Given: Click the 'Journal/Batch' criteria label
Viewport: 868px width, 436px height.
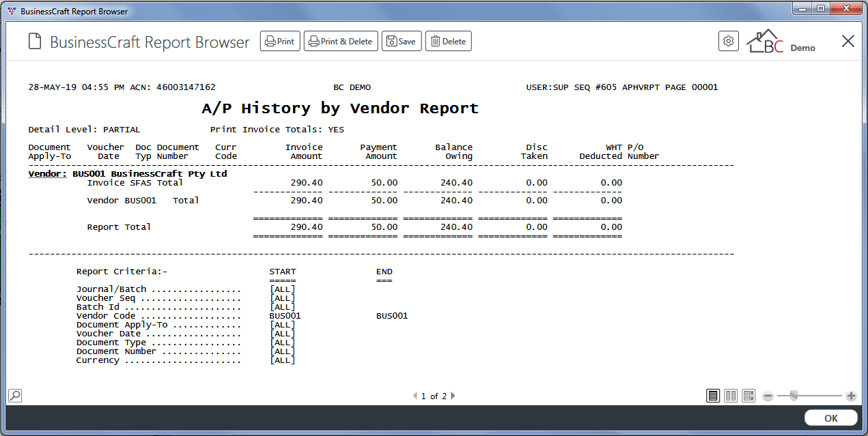Looking at the screenshot, I should [x=111, y=289].
